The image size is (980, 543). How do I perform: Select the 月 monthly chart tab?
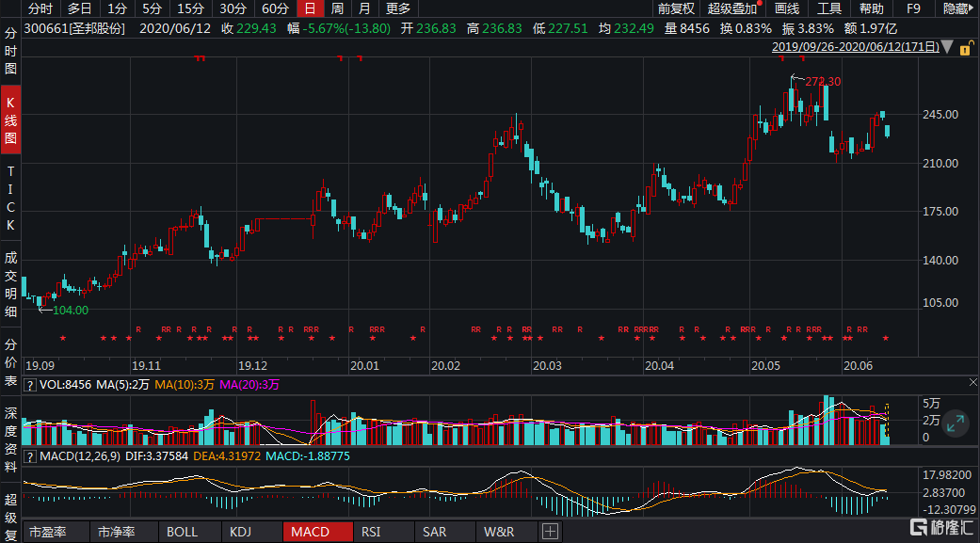[x=365, y=8]
